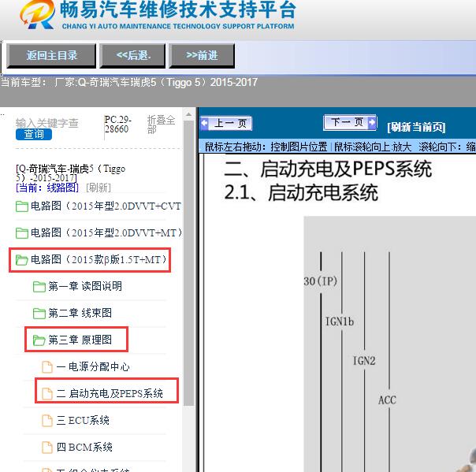Expand folder 电路图 2015年型2.0DVVT+MT

tap(99, 232)
